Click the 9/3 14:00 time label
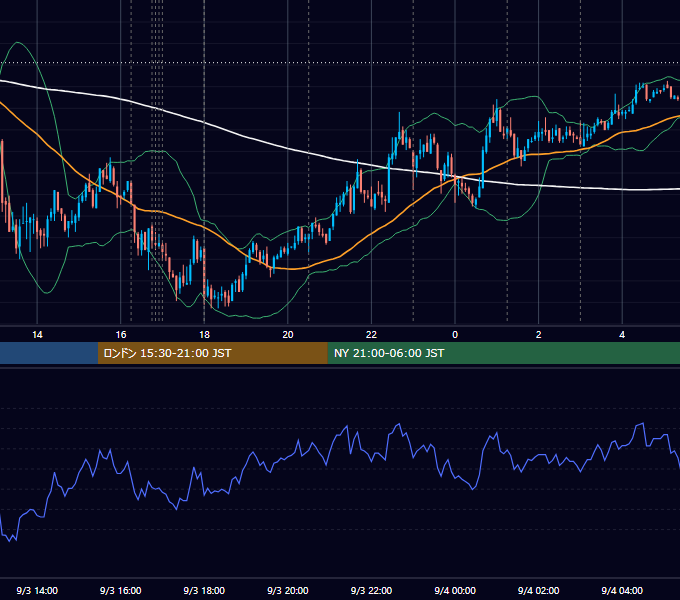The height and width of the screenshot is (600, 680). (37, 590)
